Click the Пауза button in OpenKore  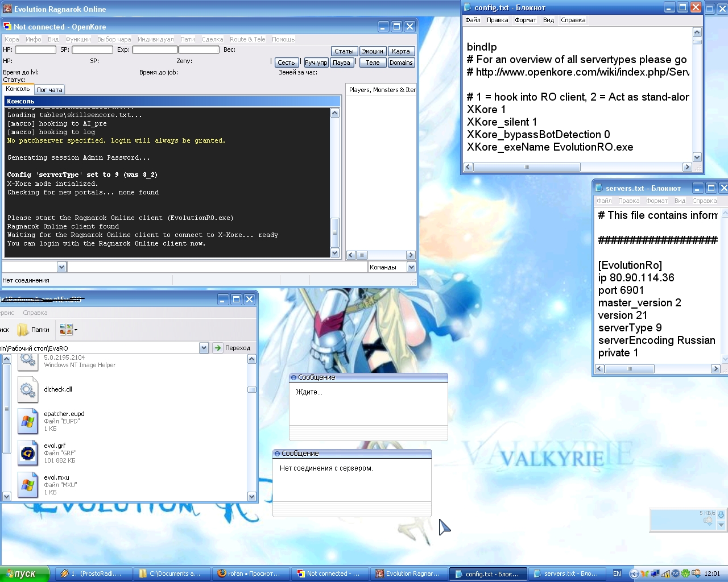pyautogui.click(x=341, y=63)
